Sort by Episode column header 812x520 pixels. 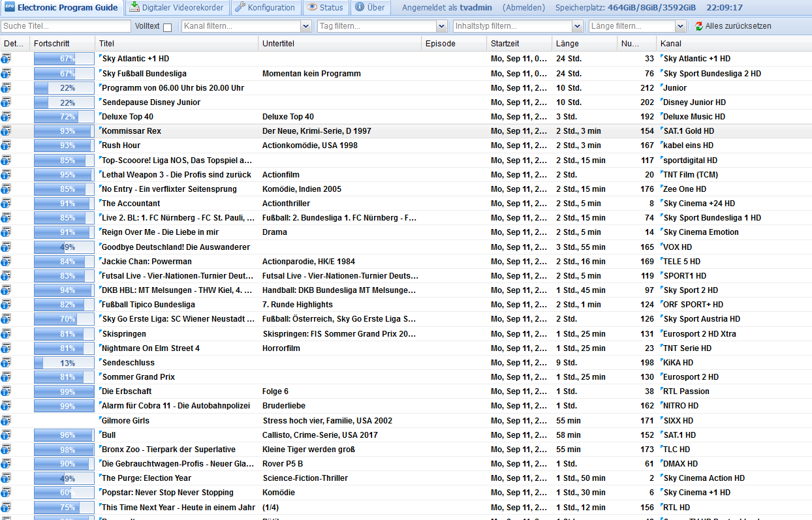pyautogui.click(x=454, y=43)
